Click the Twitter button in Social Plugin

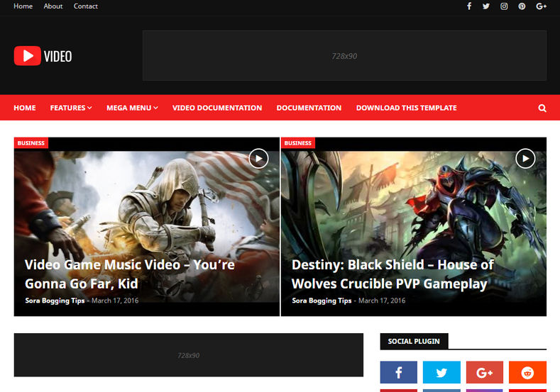pos(441,372)
